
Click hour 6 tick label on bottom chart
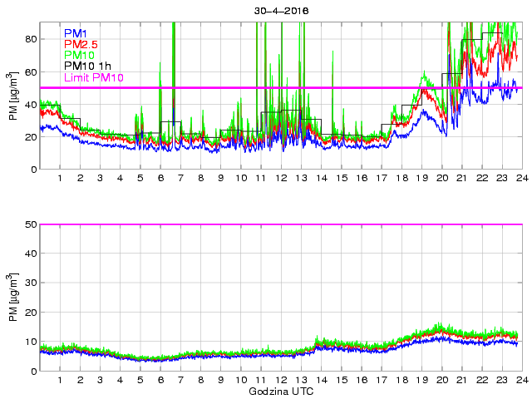[160, 380]
